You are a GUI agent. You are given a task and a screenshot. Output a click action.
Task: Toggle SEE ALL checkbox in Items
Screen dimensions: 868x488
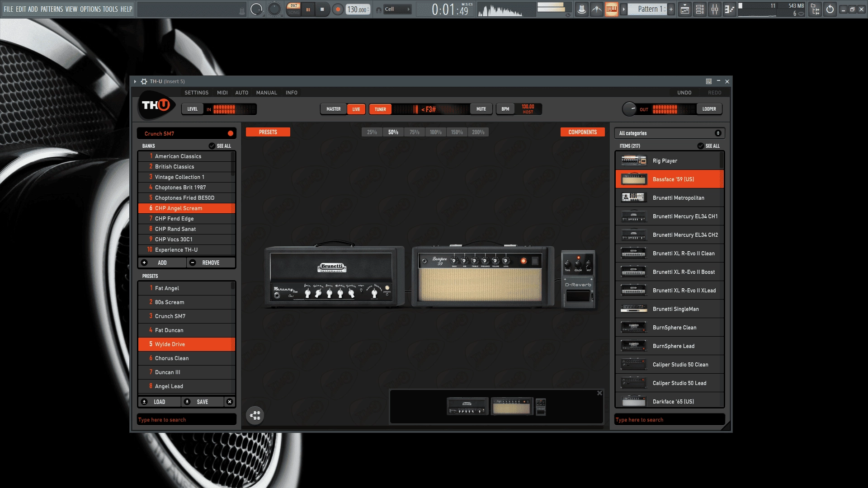pyautogui.click(x=700, y=146)
